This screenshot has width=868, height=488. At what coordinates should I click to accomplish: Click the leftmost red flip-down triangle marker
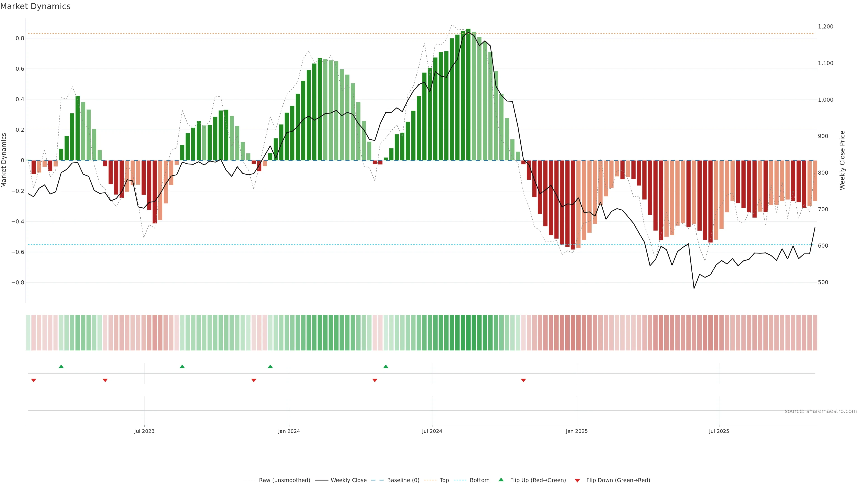pyautogui.click(x=33, y=380)
